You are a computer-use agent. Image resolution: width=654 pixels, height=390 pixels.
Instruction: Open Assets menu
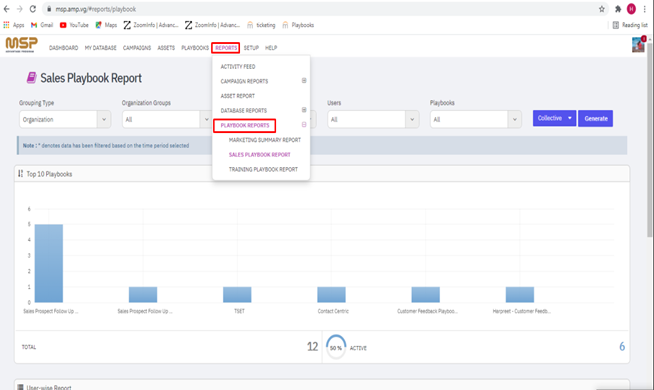[166, 48]
